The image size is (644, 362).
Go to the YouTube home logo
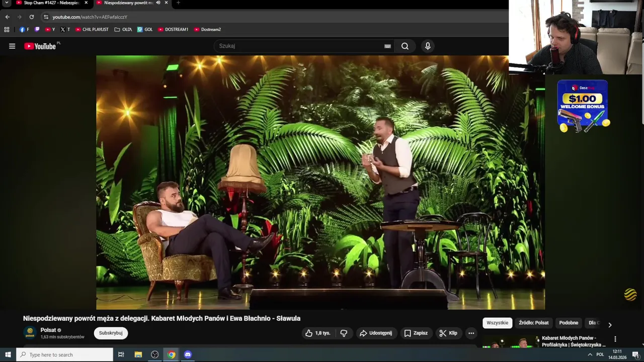[x=41, y=46]
